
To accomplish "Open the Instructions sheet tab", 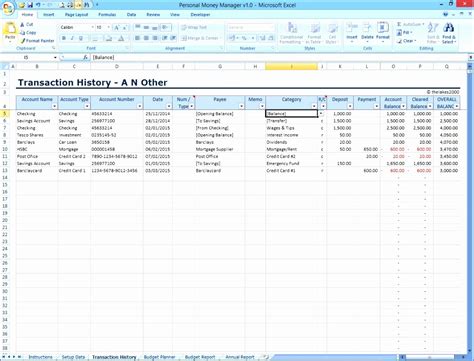I will [x=40, y=357].
